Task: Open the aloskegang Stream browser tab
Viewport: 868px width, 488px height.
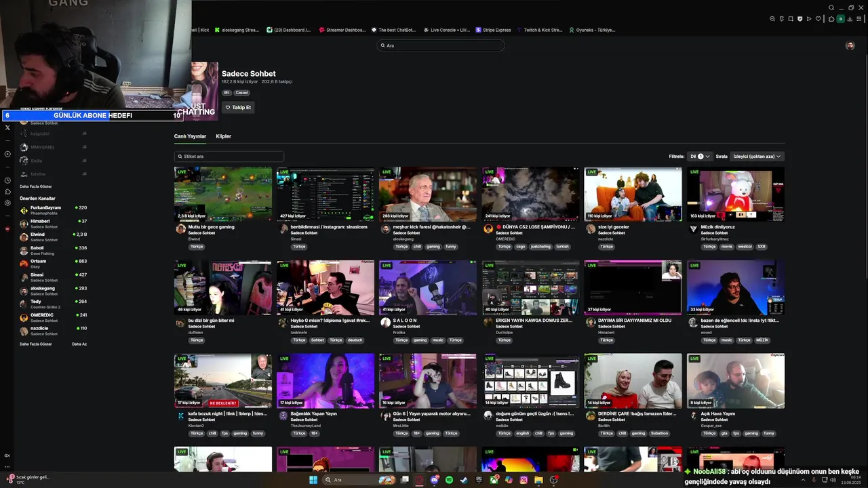Action: [237, 30]
